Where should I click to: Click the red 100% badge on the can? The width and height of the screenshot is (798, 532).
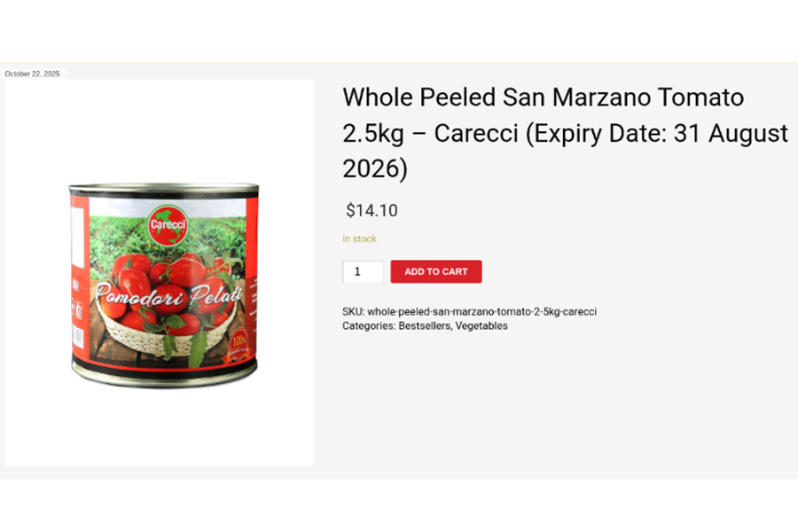click(x=239, y=341)
